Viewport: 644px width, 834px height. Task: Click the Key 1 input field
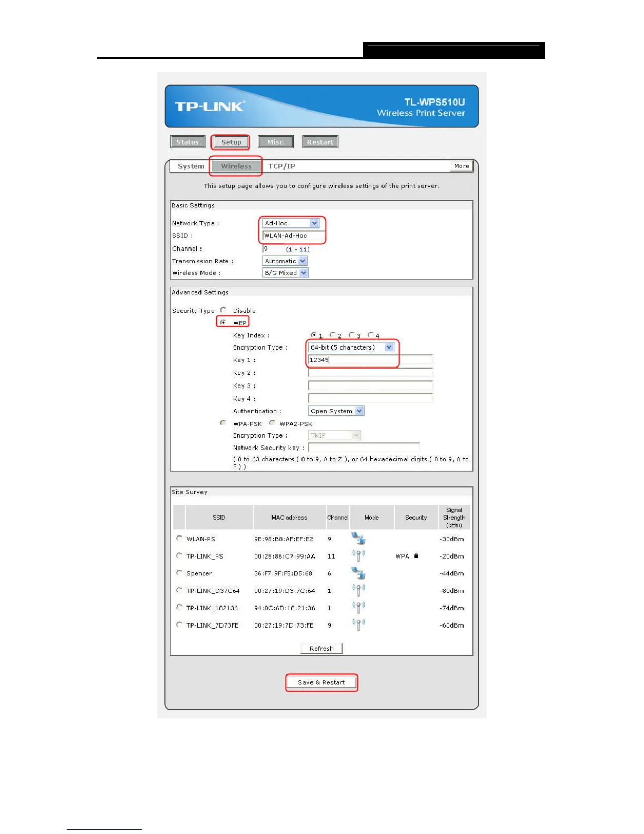click(x=370, y=360)
